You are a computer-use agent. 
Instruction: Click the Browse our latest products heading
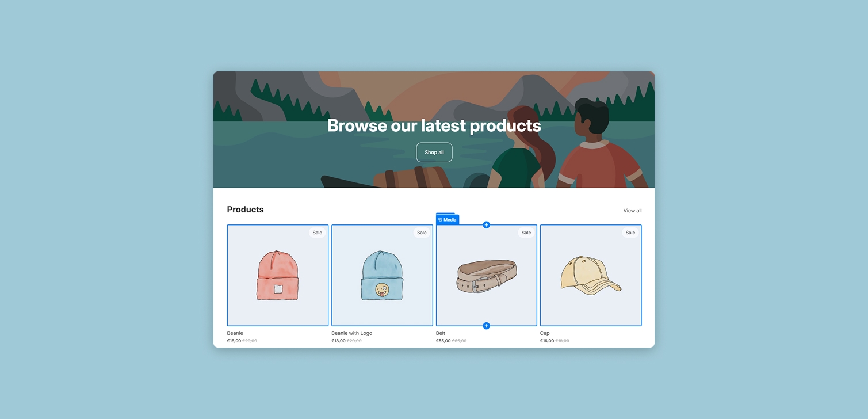tap(434, 125)
